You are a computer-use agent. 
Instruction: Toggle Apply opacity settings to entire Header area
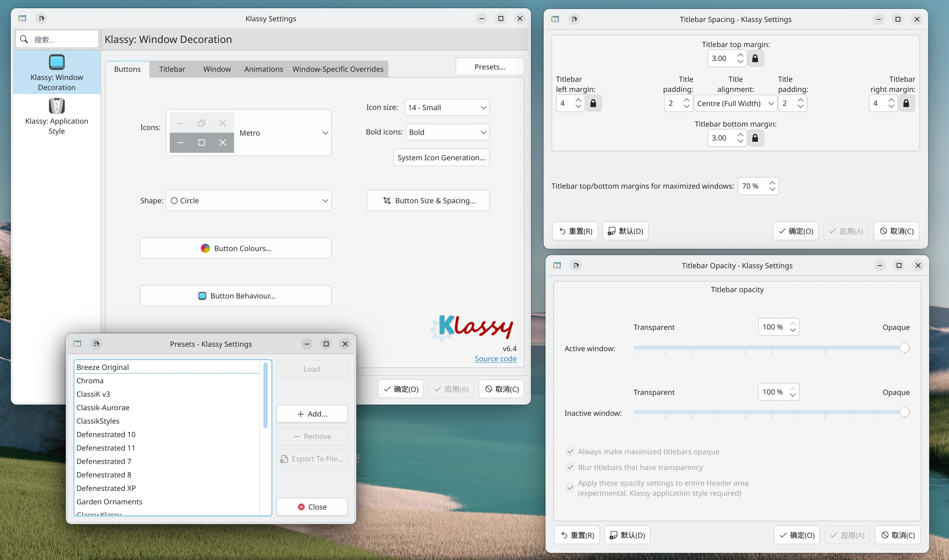click(570, 488)
